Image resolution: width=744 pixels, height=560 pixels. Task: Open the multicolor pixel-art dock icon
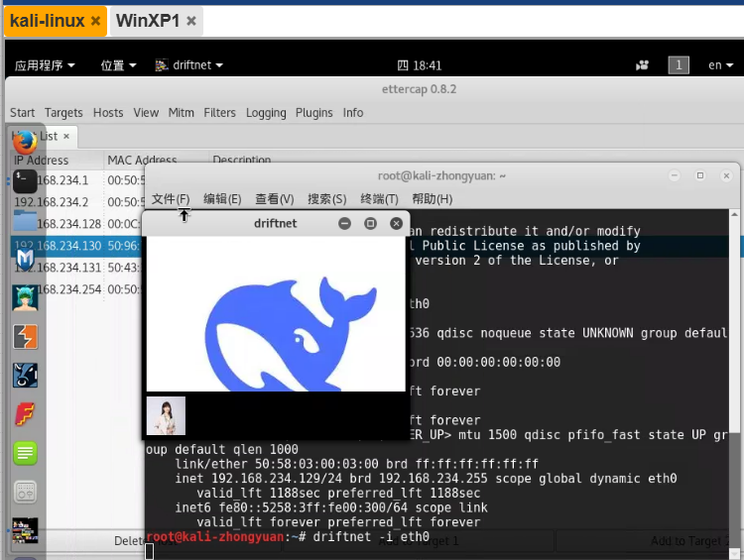pyautogui.click(x=25, y=530)
